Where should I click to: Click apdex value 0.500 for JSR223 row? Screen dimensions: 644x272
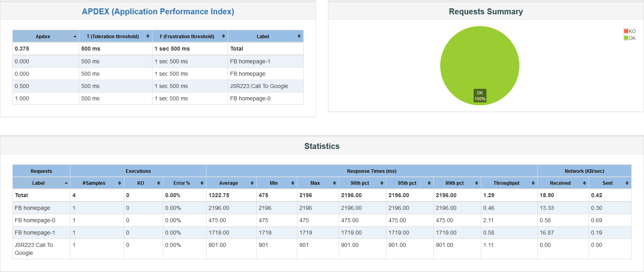22,86
